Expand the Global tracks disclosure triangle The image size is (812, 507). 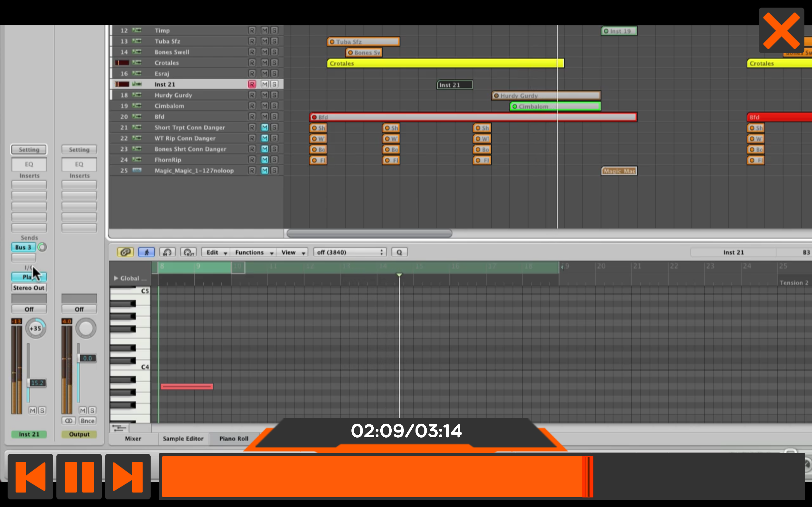pyautogui.click(x=116, y=278)
